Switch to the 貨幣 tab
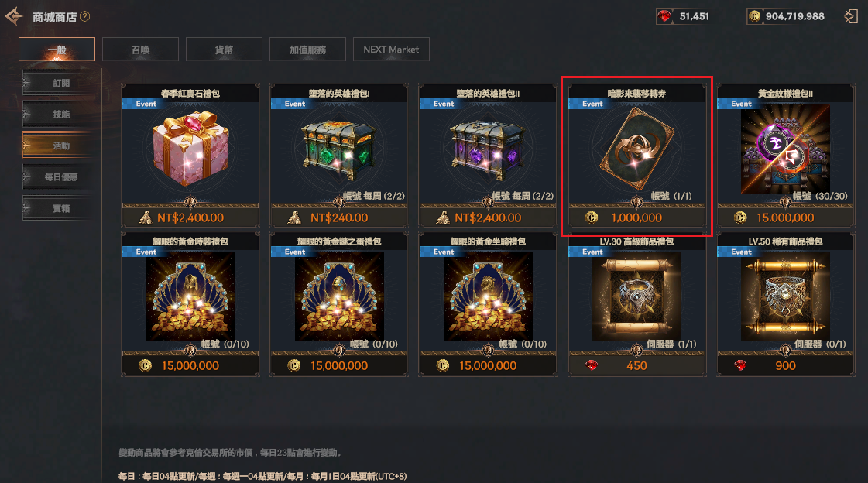868x483 pixels. click(x=225, y=50)
